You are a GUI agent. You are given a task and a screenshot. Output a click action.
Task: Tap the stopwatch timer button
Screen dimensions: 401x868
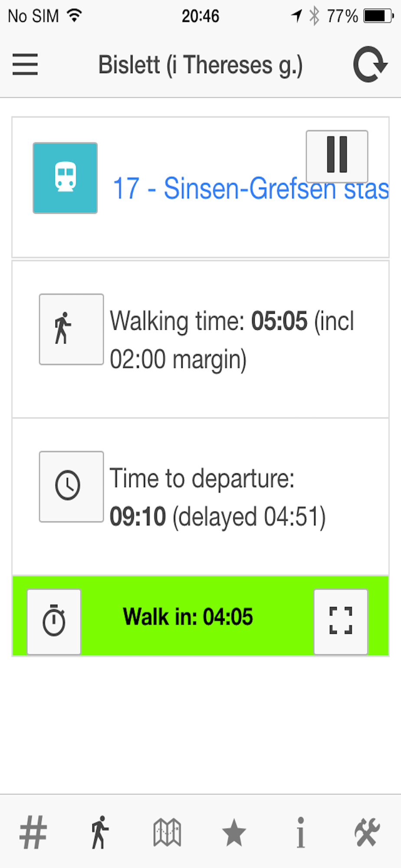click(54, 621)
